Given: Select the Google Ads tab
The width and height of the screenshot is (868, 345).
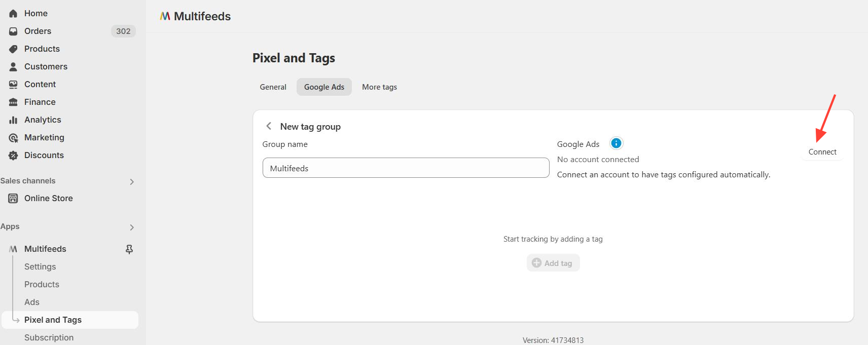Looking at the screenshot, I should (x=324, y=87).
